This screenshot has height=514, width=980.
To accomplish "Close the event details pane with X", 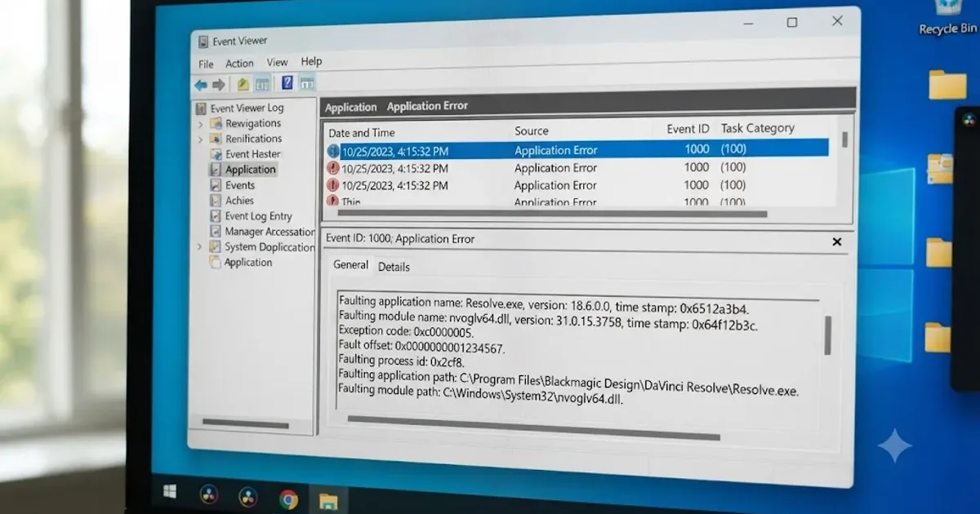I will 836,241.
